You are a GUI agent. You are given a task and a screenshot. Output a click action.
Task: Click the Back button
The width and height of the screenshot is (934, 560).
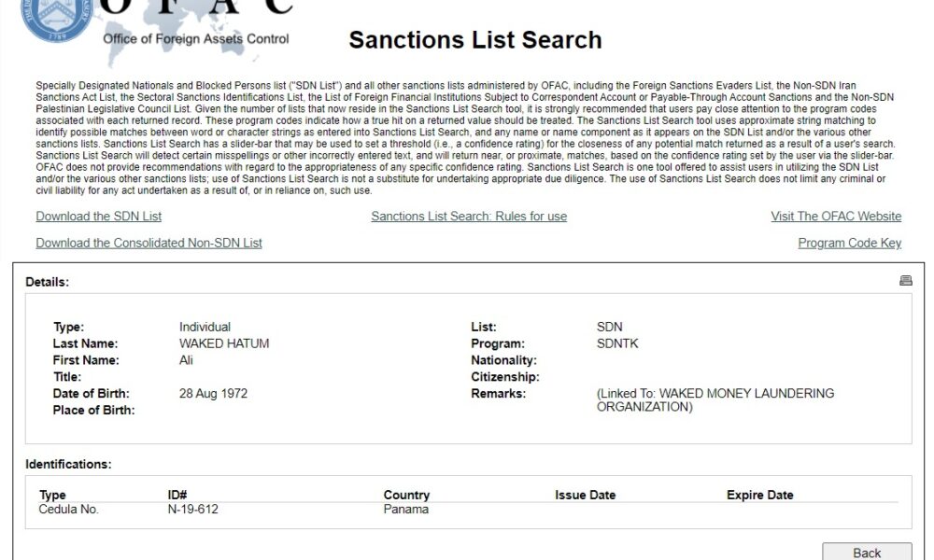coord(867,552)
